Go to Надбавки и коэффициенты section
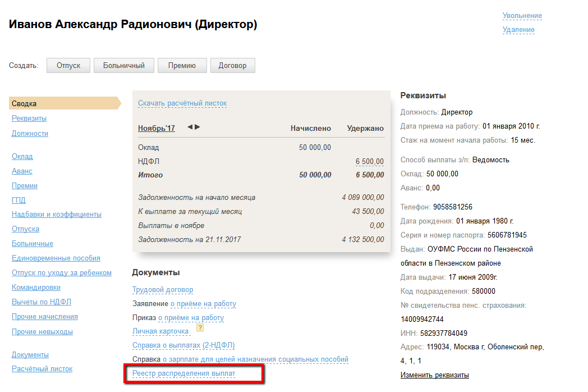 57,215
